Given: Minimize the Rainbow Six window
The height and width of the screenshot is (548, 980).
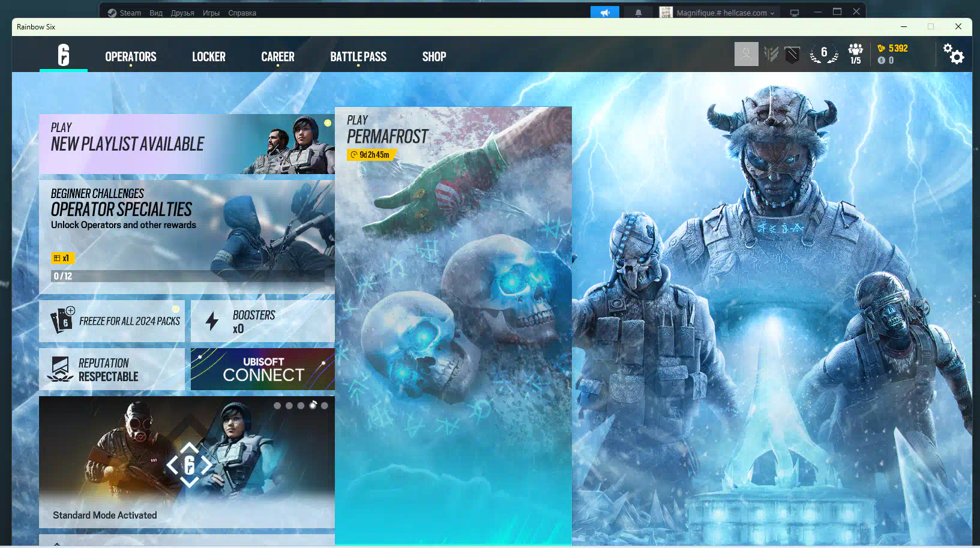Looking at the screenshot, I should click(904, 26).
